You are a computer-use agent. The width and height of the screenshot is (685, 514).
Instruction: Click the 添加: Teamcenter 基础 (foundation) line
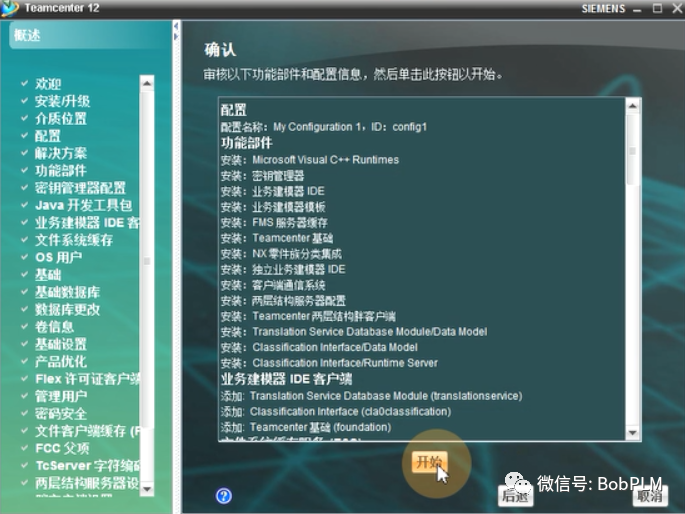306,427
